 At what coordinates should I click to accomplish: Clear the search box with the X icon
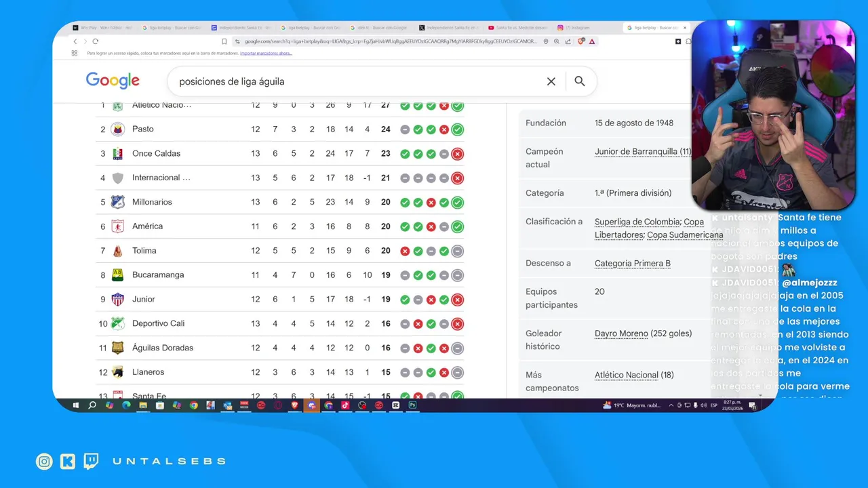coord(551,81)
